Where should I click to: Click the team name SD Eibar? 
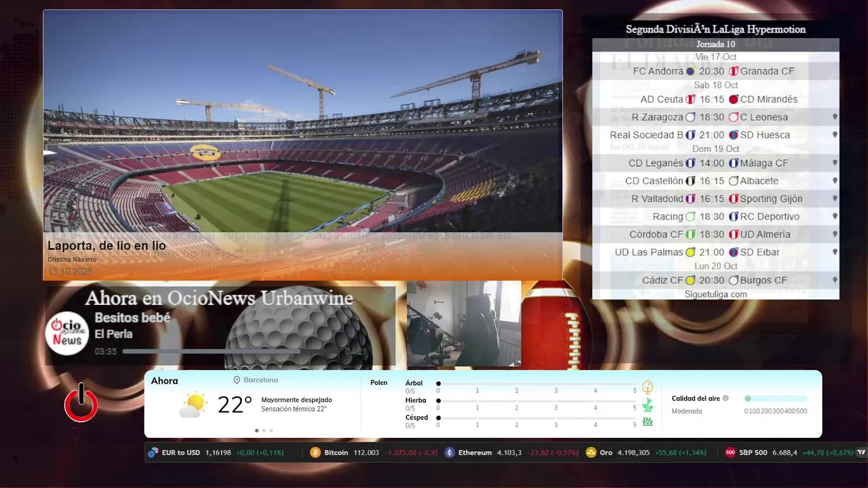pyautogui.click(x=759, y=252)
